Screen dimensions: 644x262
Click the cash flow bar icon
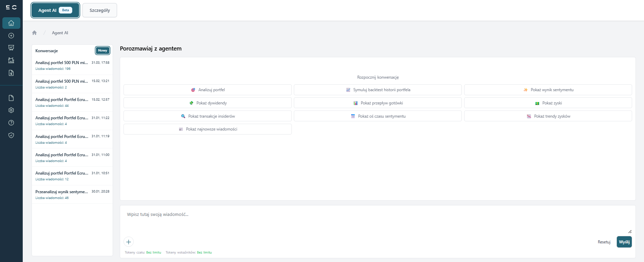tap(356, 103)
